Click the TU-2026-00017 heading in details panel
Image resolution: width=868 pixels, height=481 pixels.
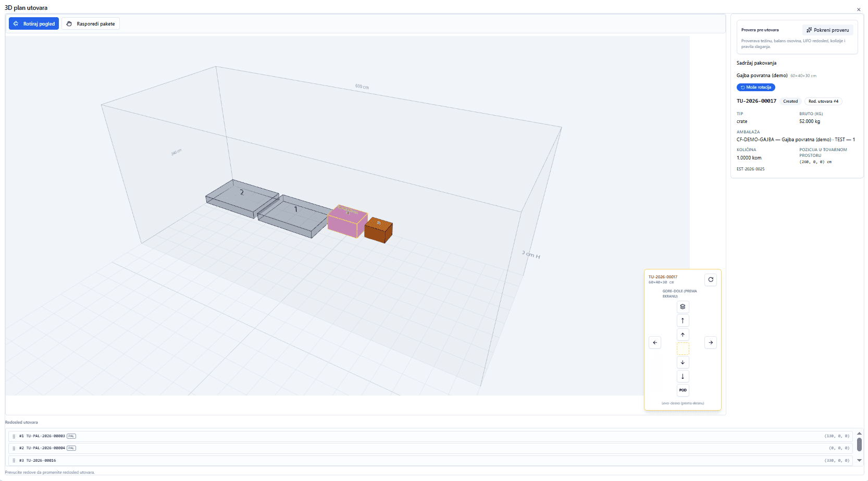757,101
